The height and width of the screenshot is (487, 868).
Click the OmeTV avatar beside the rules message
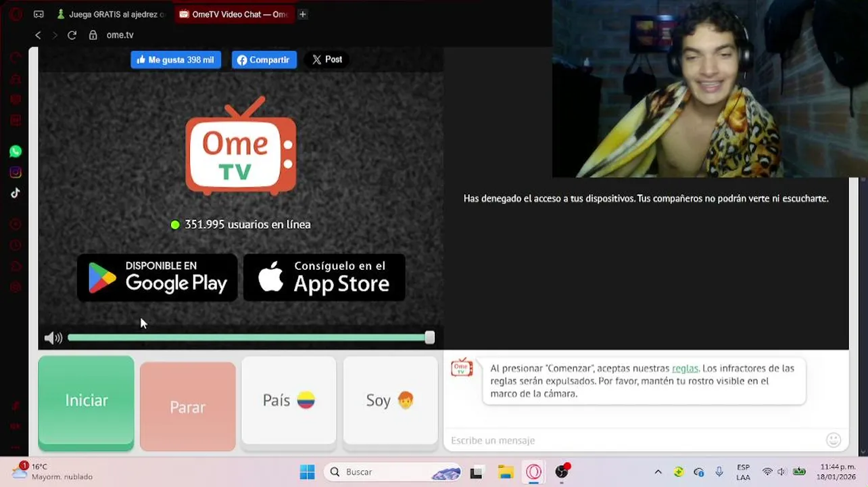[x=462, y=367]
